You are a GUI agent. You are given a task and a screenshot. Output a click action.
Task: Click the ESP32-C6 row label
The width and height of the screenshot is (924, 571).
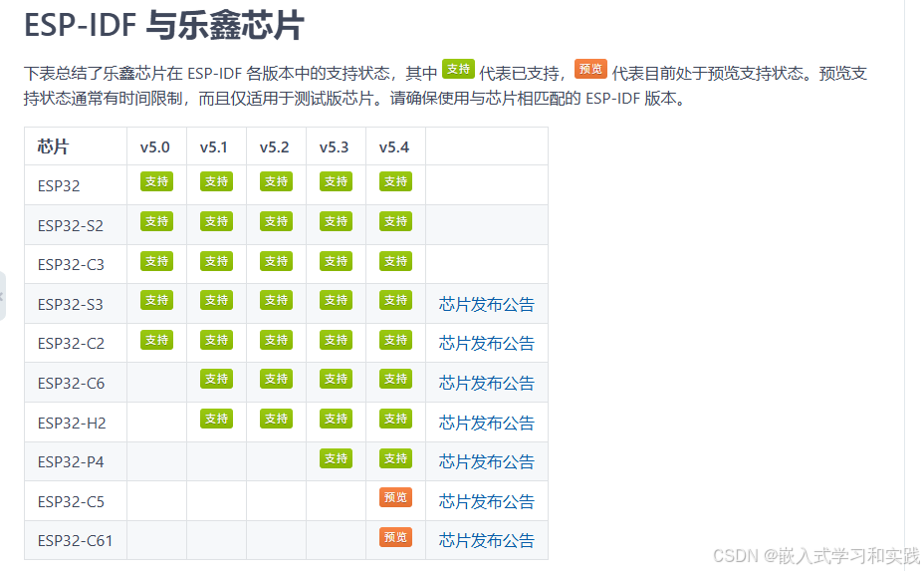pyautogui.click(x=71, y=384)
